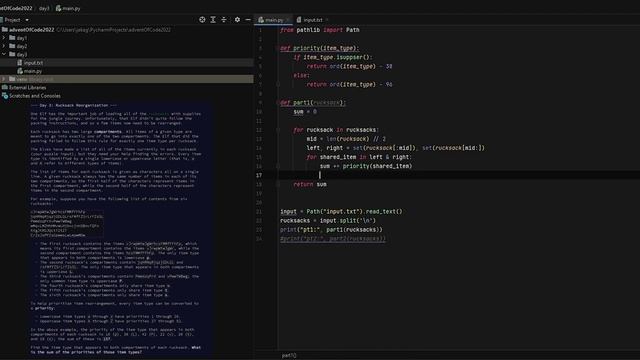
Task: Click the main.py file icon in tree
Action: [x=20, y=71]
